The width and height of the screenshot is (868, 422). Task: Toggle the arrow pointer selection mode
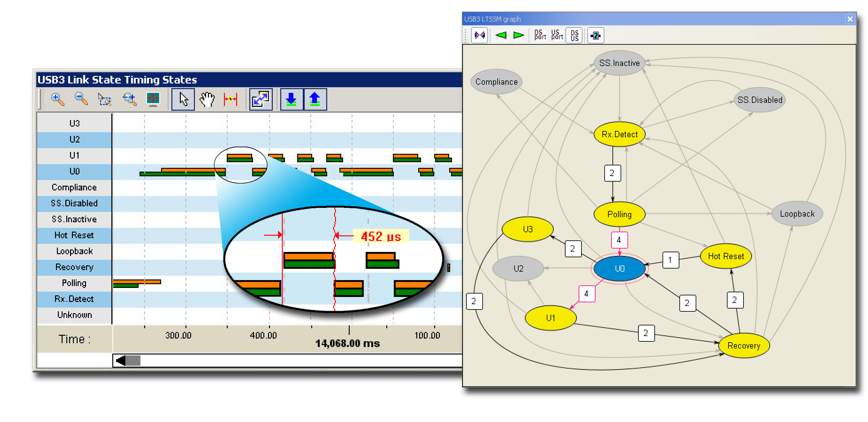click(x=183, y=99)
